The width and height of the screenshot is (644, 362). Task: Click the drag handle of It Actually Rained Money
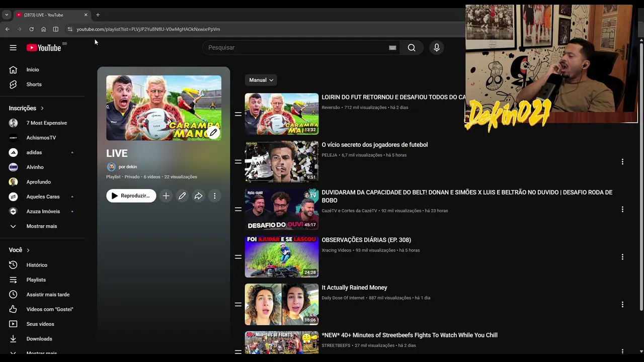click(238, 305)
